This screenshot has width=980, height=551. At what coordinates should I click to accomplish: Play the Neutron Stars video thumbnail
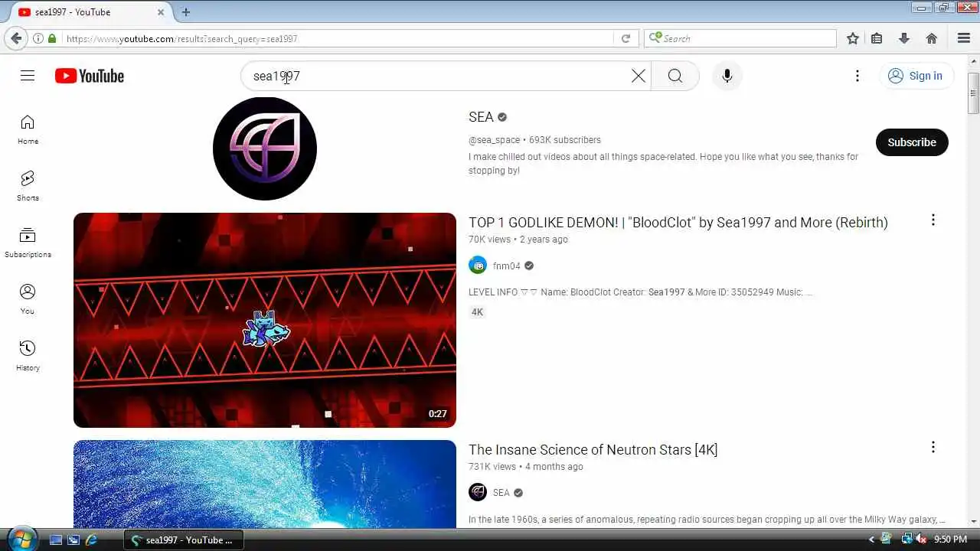click(x=265, y=484)
